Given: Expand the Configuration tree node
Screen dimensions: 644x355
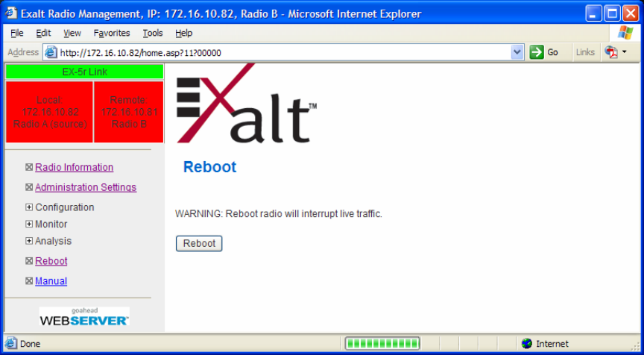Looking at the screenshot, I should coord(29,207).
